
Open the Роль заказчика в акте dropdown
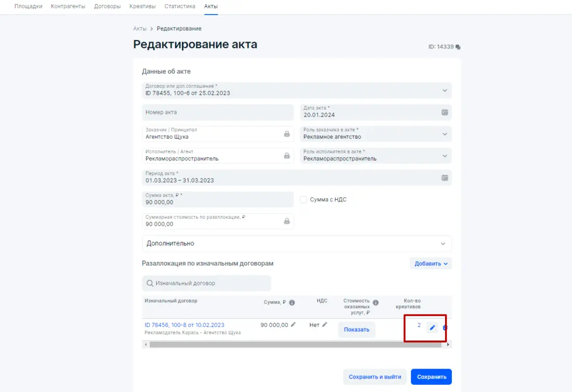445,134
